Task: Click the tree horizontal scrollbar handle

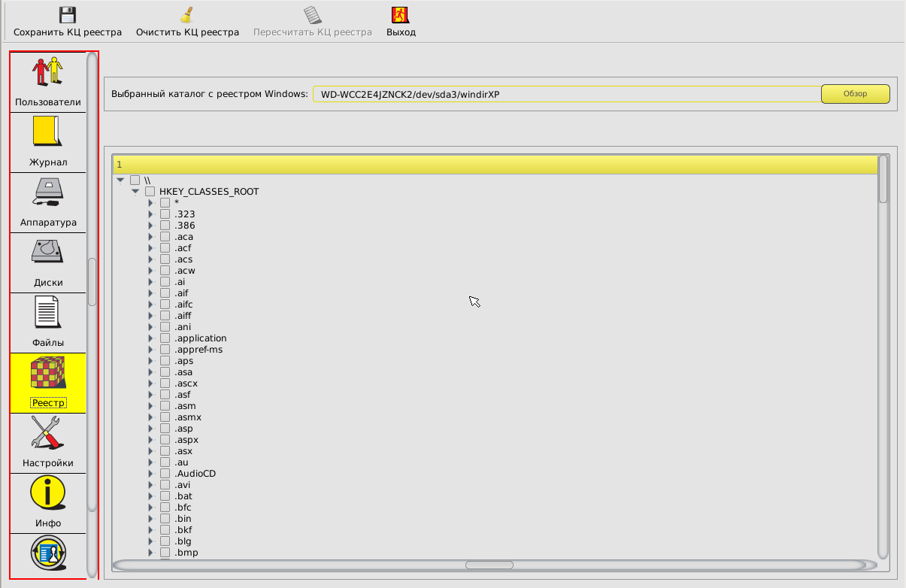Action: 489,565
